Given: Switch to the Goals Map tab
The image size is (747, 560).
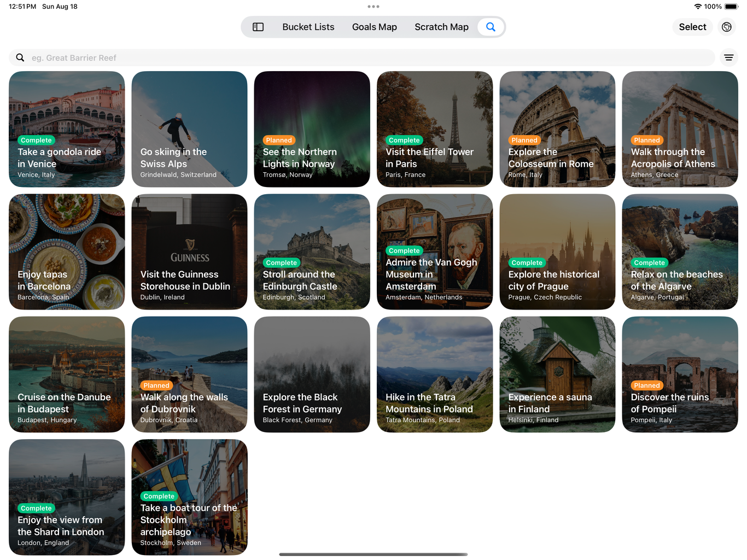Looking at the screenshot, I should [x=375, y=27].
